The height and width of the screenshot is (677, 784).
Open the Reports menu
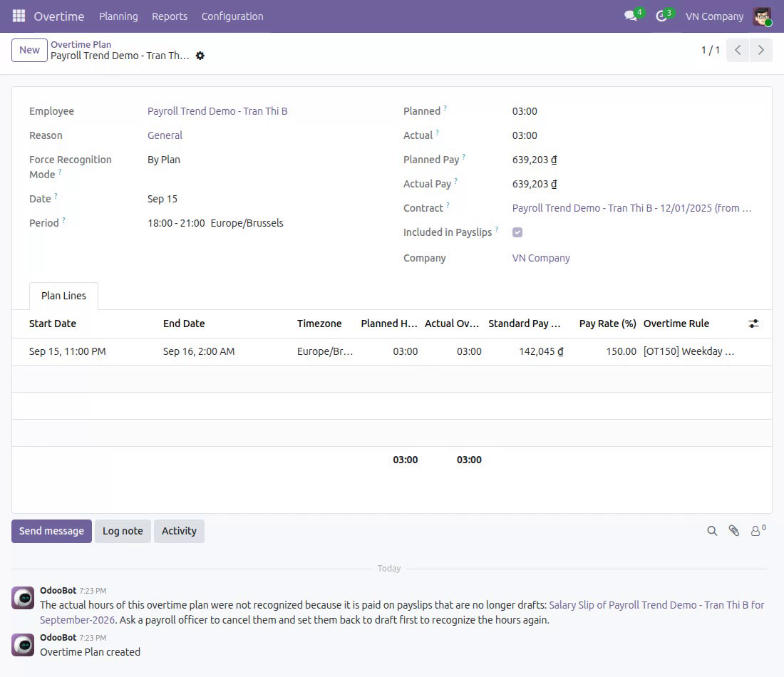pyautogui.click(x=170, y=16)
